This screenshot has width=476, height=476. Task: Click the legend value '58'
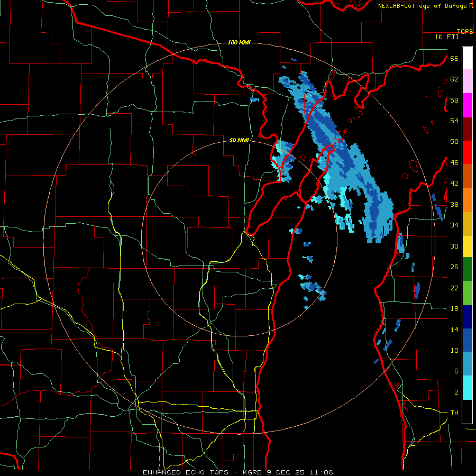pos(454,100)
